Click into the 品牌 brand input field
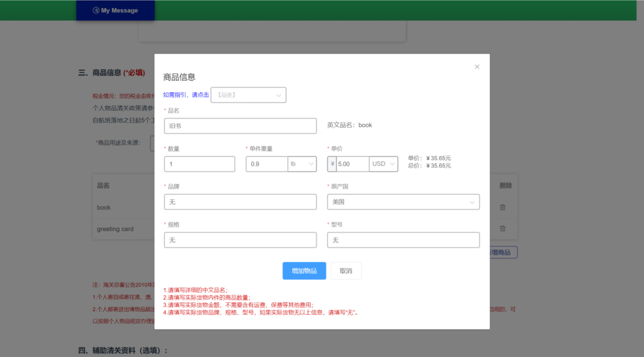The height and width of the screenshot is (357, 644). (x=240, y=202)
